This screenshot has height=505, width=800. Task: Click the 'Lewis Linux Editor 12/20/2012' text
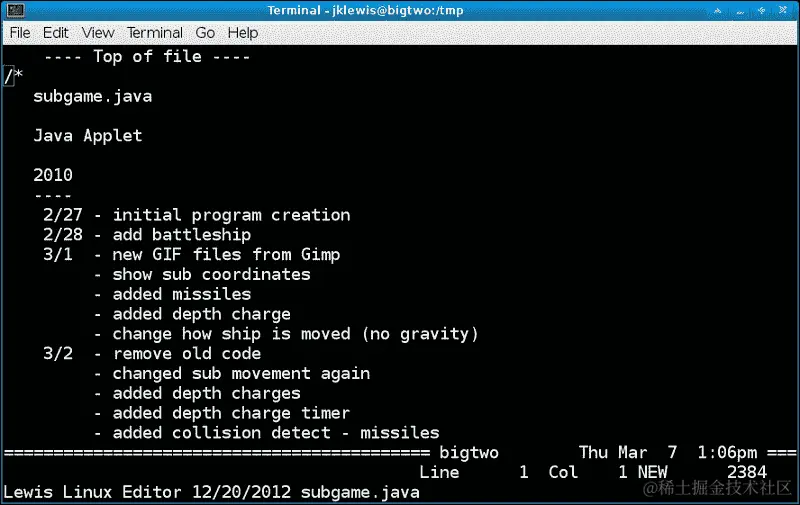point(147,492)
